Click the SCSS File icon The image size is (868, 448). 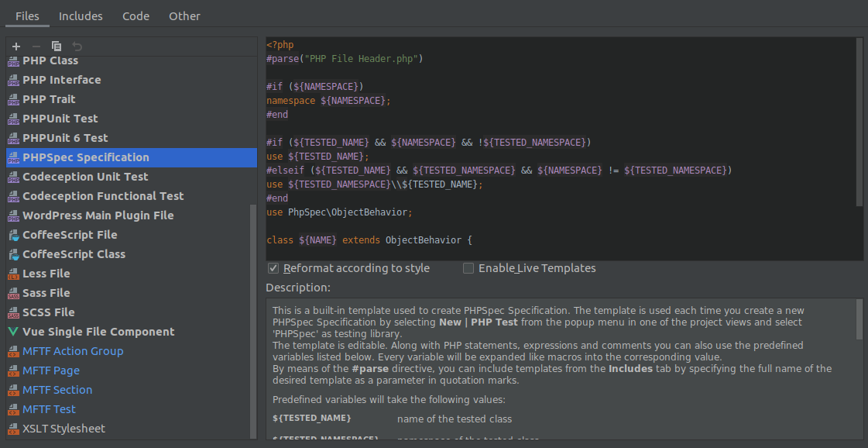tap(13, 313)
